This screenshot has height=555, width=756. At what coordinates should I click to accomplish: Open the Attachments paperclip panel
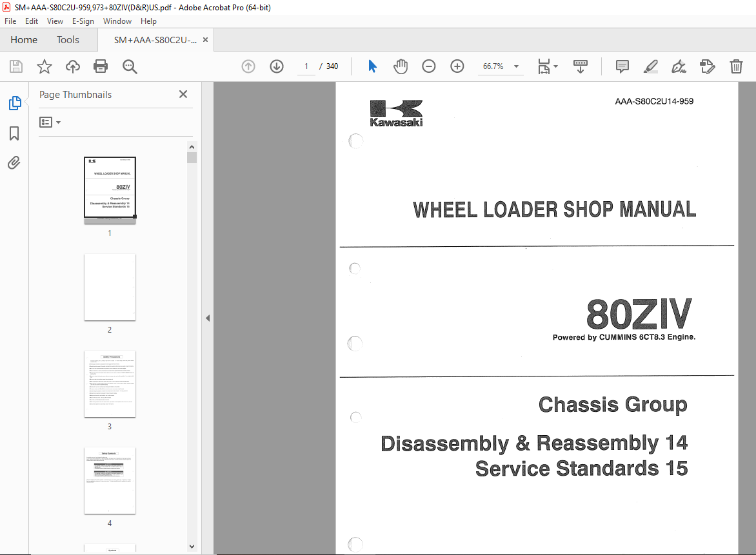[14, 163]
